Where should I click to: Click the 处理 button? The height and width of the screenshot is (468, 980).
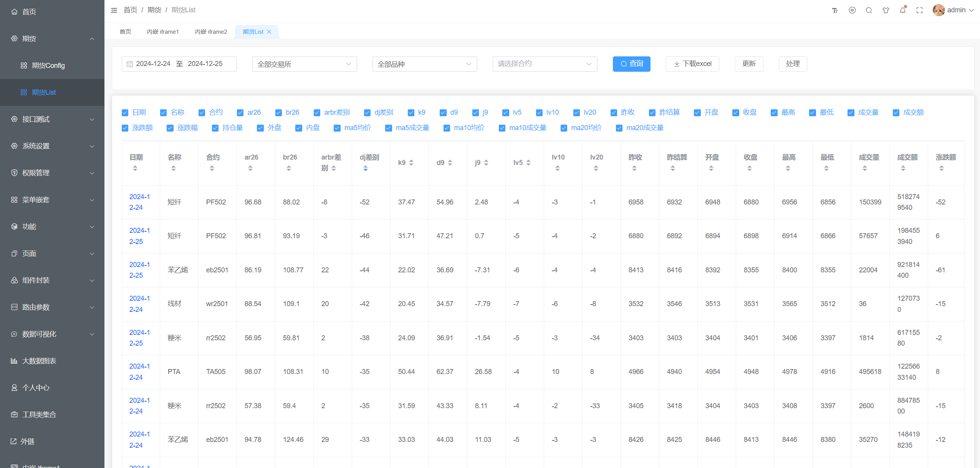coord(793,64)
